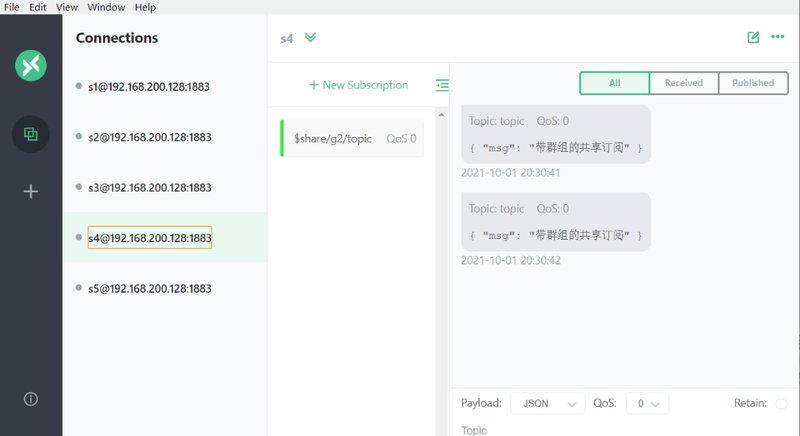Select connection s4@192.168.200.128:1883
Image resolution: width=800 pixels, height=436 pixels.
click(165, 238)
